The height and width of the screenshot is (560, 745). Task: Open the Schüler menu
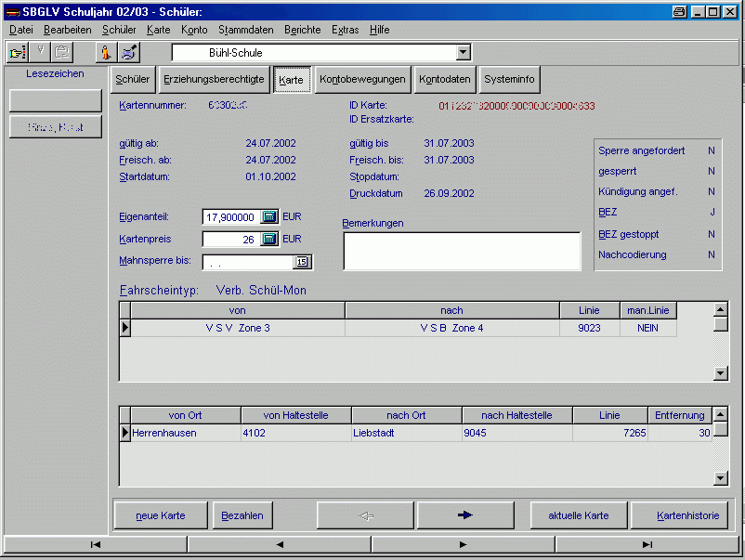(119, 30)
